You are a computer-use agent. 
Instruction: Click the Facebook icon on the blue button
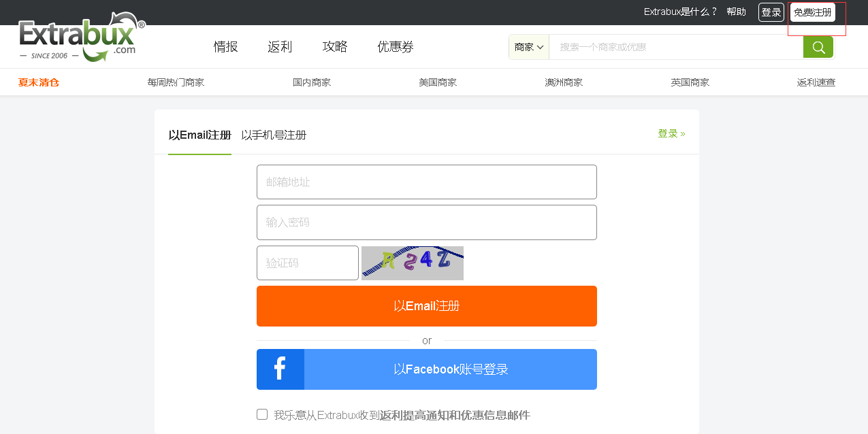click(x=280, y=369)
